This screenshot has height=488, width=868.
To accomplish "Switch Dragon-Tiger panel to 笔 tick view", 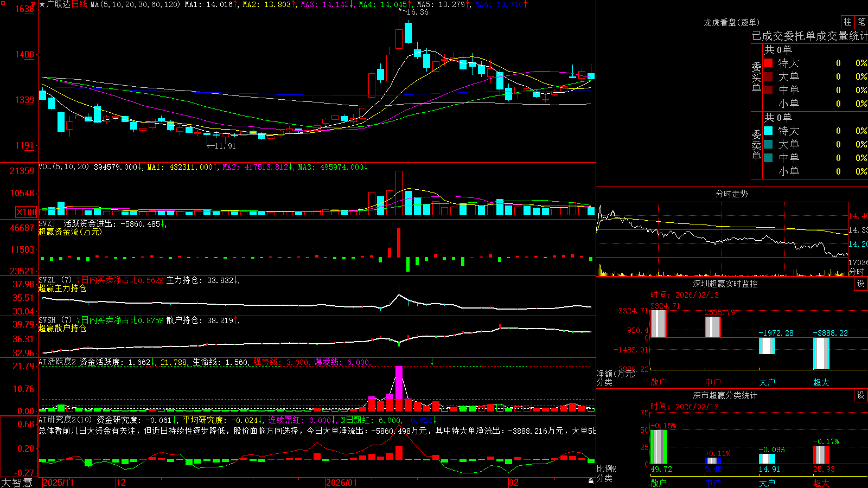I will (861, 22).
